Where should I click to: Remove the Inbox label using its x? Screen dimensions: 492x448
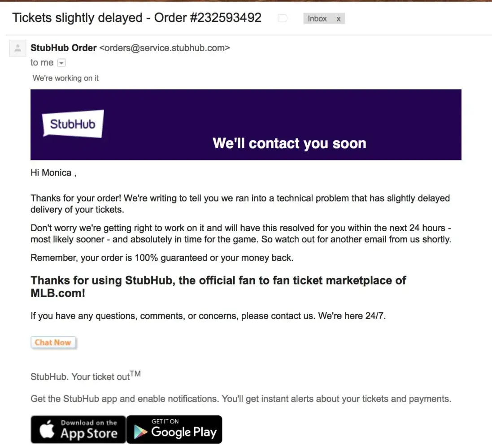(x=338, y=19)
